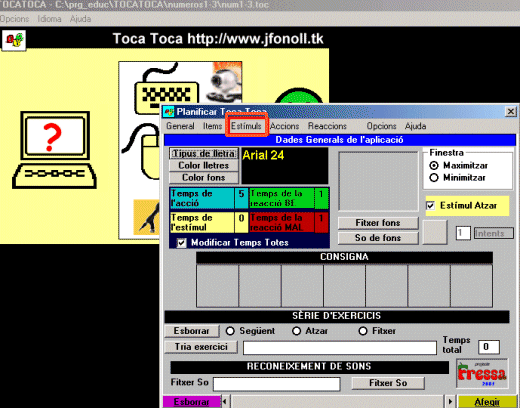Click the Tipus de lletra button
520x408 pixels.
pos(204,154)
